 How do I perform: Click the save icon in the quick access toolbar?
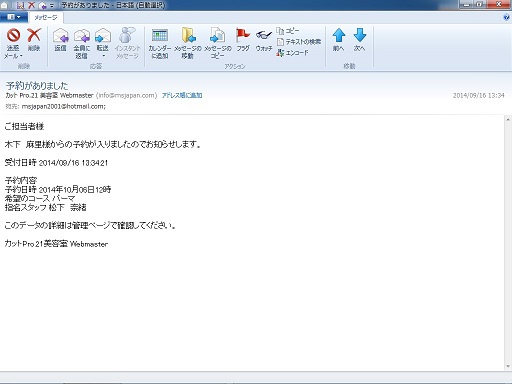tap(20, 5)
